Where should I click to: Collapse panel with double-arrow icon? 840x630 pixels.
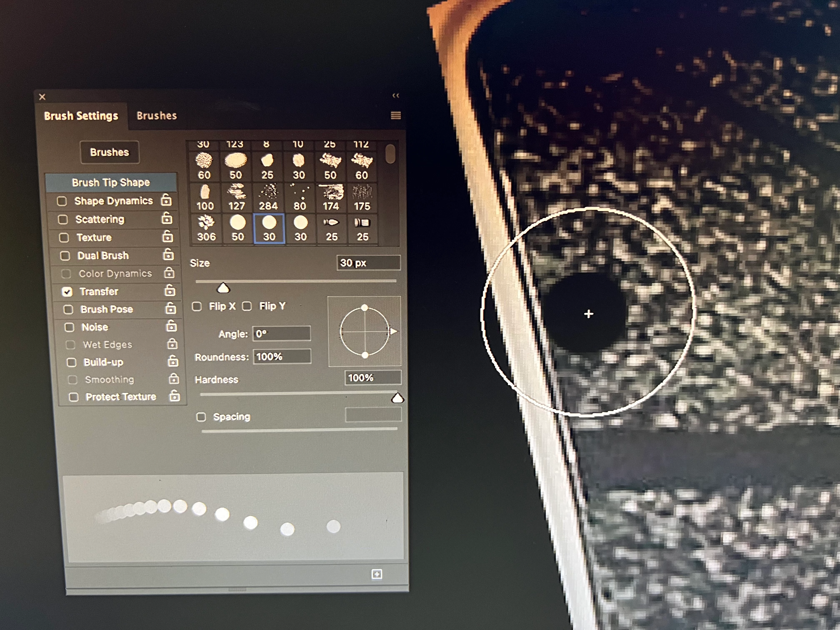click(x=395, y=96)
